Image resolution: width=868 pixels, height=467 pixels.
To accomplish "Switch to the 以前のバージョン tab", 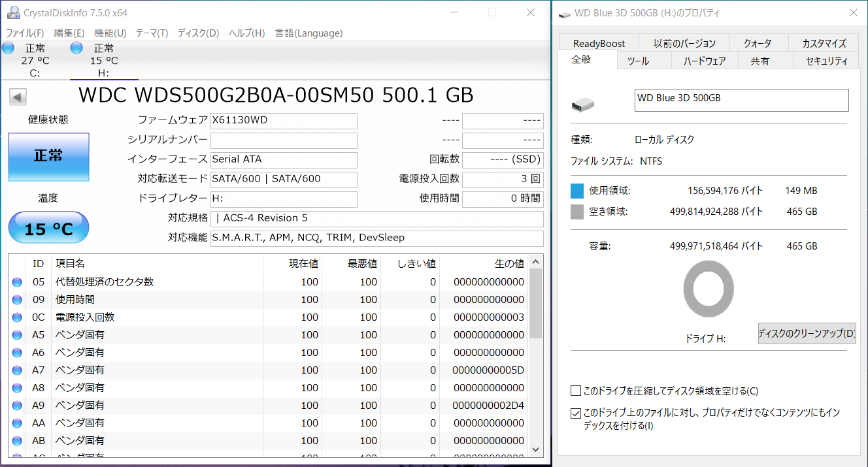I will (x=684, y=44).
